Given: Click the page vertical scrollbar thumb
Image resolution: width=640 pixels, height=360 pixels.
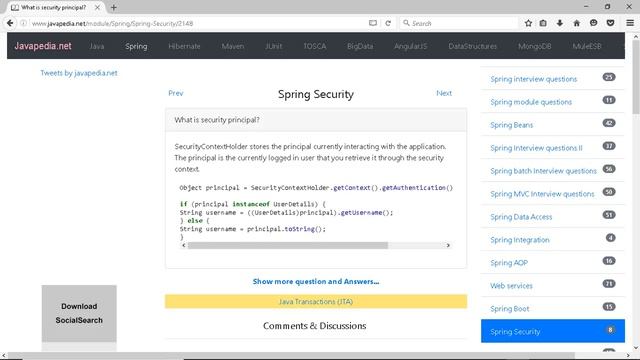Looking at the screenshot, I should 636,77.
